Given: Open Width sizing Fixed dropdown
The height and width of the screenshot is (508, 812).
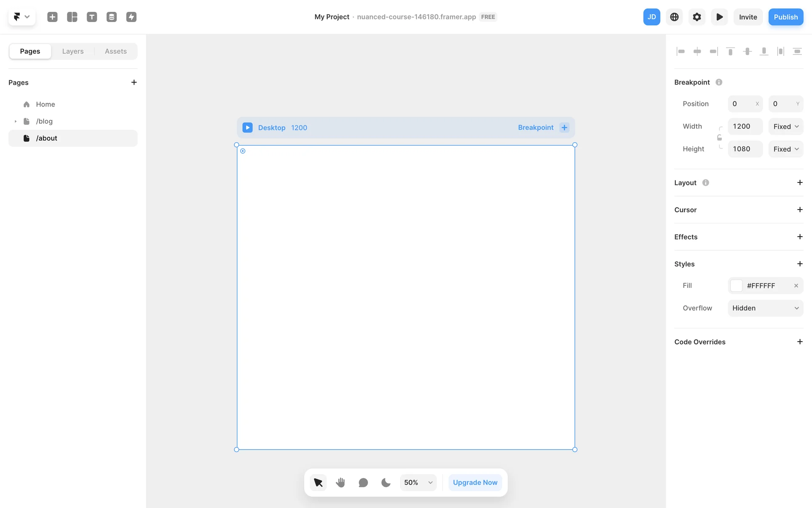Looking at the screenshot, I should click(x=785, y=127).
